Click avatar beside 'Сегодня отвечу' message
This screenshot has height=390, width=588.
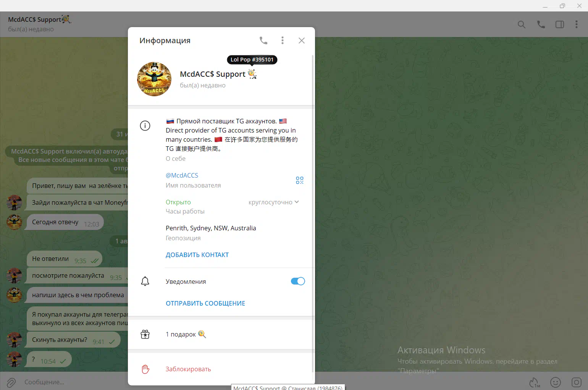15,222
